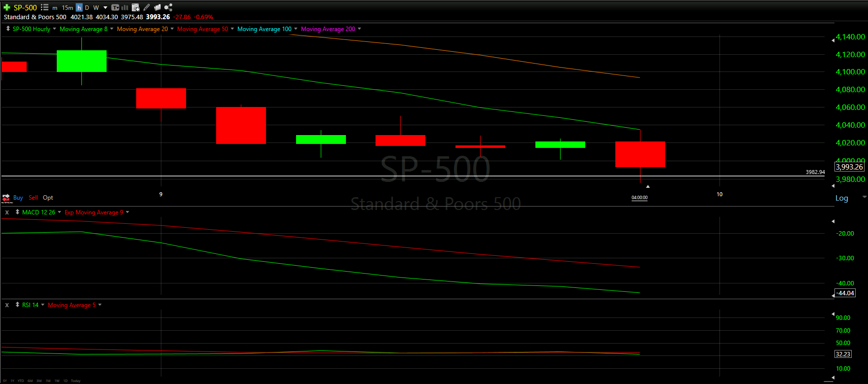The height and width of the screenshot is (384, 868).
Task: Click the date label 10 on time axis
Action: point(719,194)
